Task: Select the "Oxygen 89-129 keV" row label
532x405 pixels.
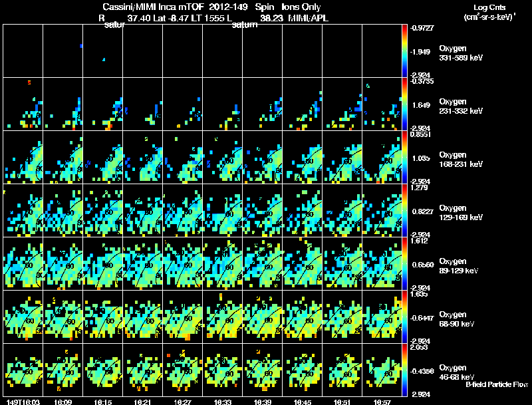Action: click(459, 266)
